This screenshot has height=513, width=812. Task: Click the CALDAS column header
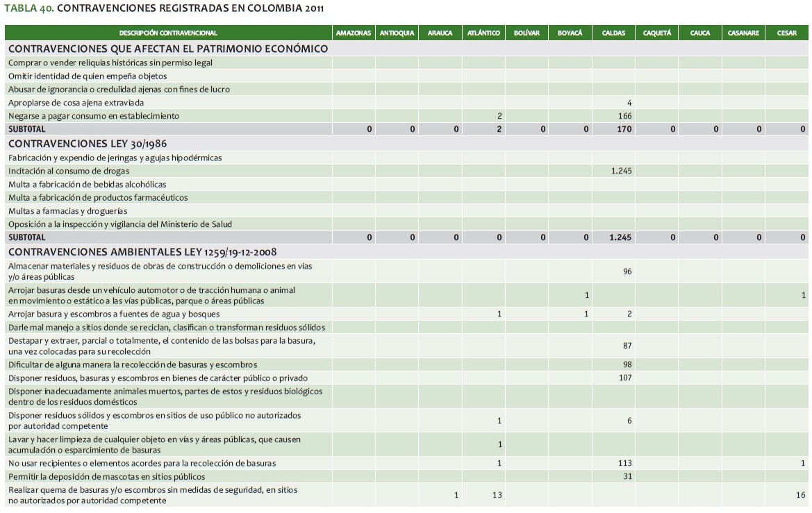(x=613, y=33)
